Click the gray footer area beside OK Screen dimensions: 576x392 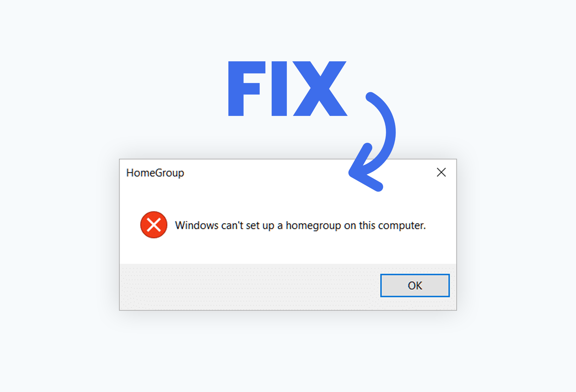[248, 287]
